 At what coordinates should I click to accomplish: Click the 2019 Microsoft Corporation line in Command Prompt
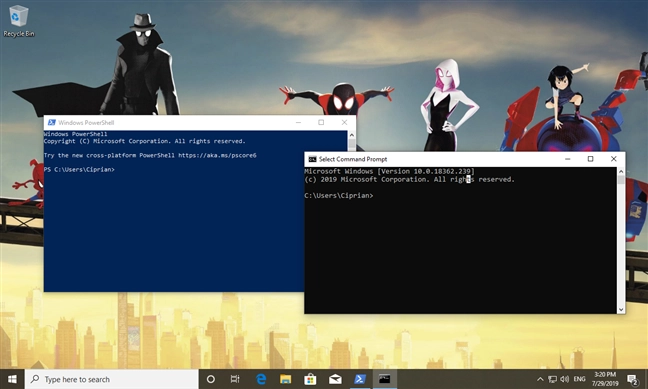(410, 179)
